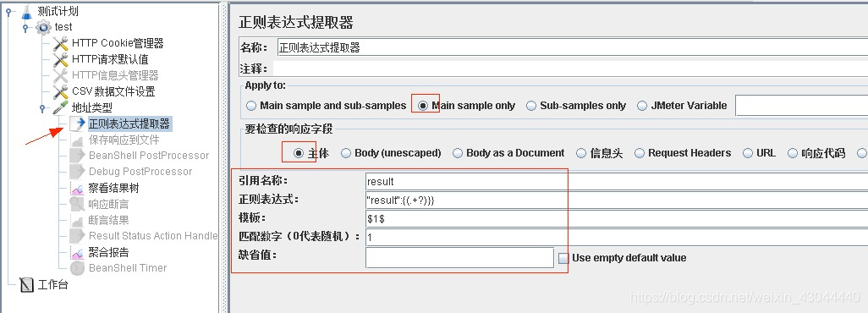Viewport: 868px width, 313px height.
Task: Select 地址类型 sampler tree item
Action: [x=92, y=108]
